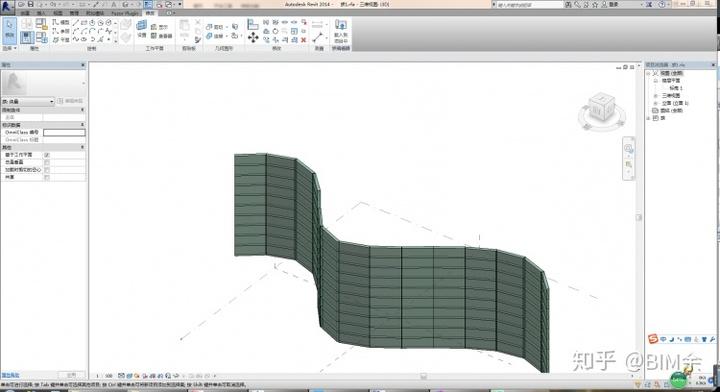Expand the Families node in project browser
The height and width of the screenshot is (392, 720).
point(648,118)
